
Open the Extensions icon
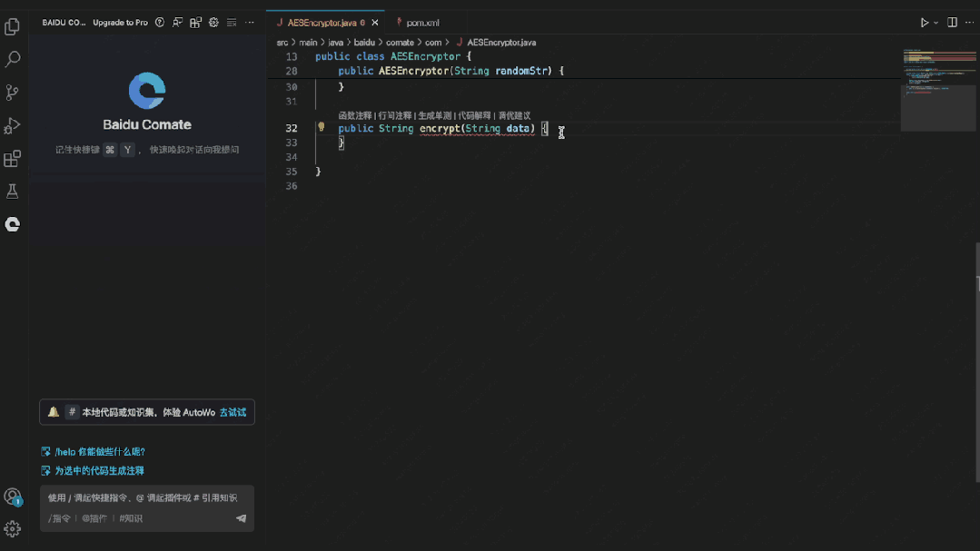tap(12, 158)
